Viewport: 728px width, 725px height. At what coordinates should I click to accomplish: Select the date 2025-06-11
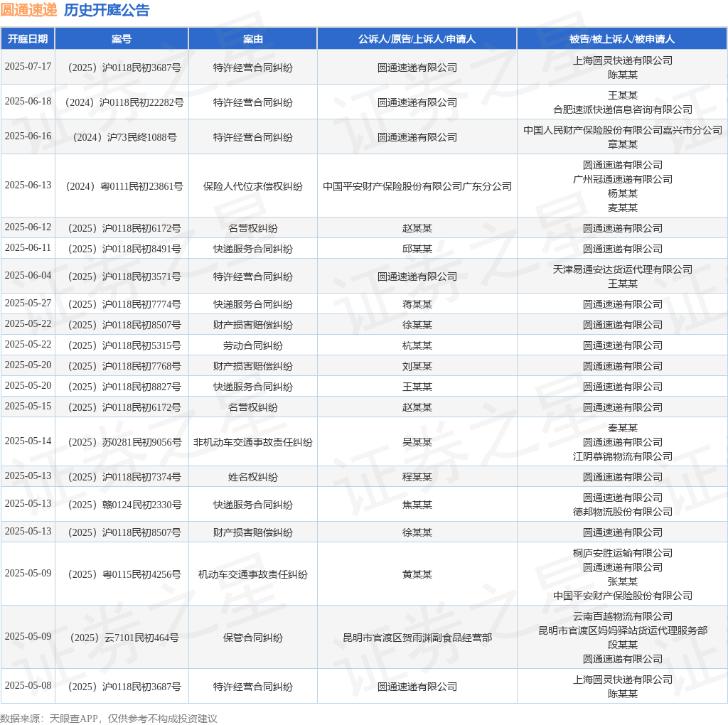click(x=28, y=248)
